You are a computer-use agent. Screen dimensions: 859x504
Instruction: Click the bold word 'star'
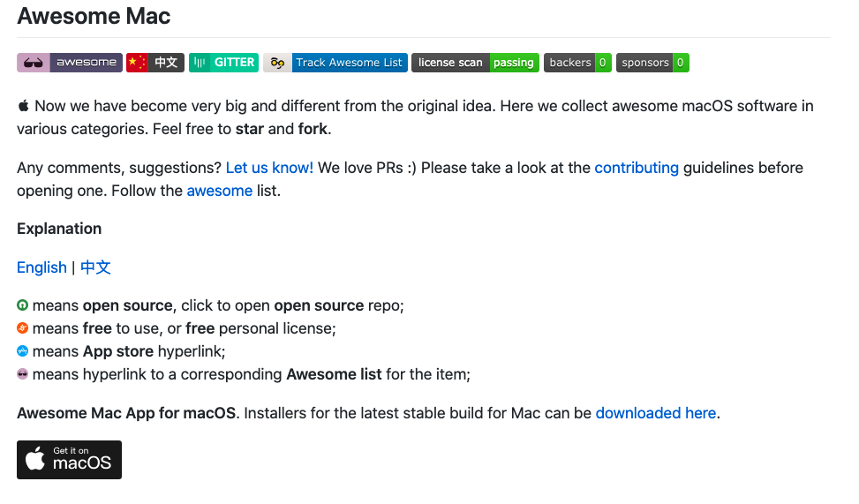pos(250,129)
